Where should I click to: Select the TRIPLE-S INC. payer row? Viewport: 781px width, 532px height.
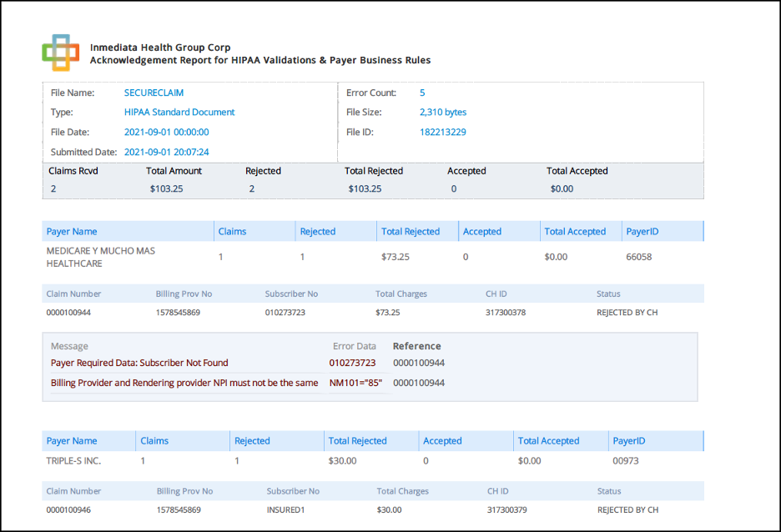click(73, 460)
